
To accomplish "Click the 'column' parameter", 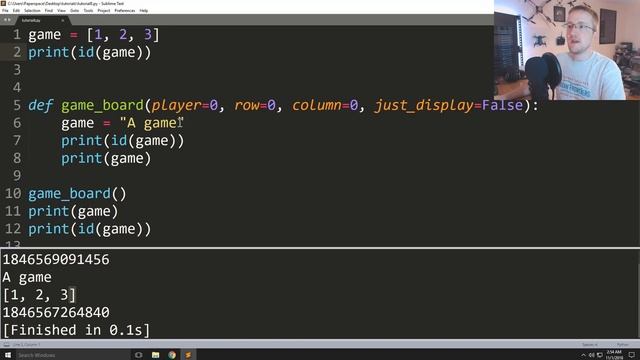I will pyautogui.click(x=317, y=105).
